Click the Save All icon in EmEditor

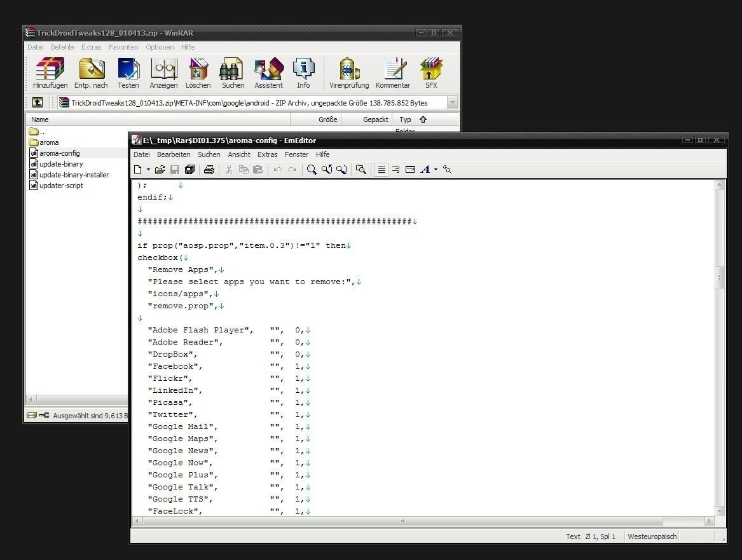(x=189, y=170)
